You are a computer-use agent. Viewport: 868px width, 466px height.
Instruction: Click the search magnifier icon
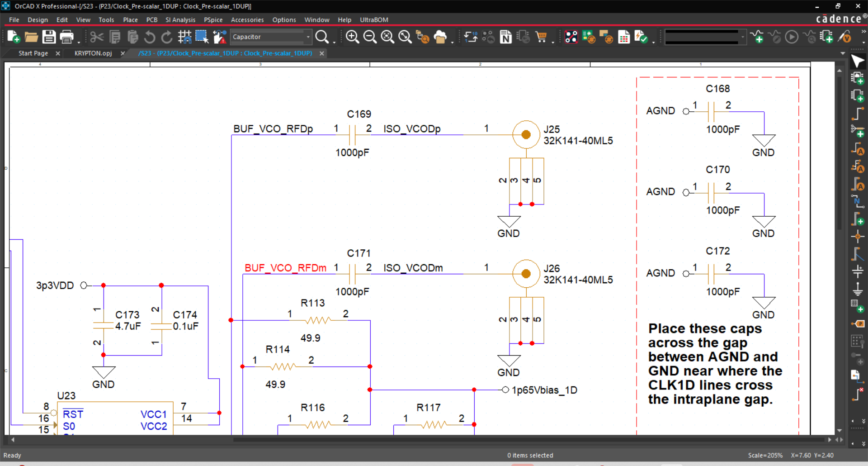(x=322, y=37)
